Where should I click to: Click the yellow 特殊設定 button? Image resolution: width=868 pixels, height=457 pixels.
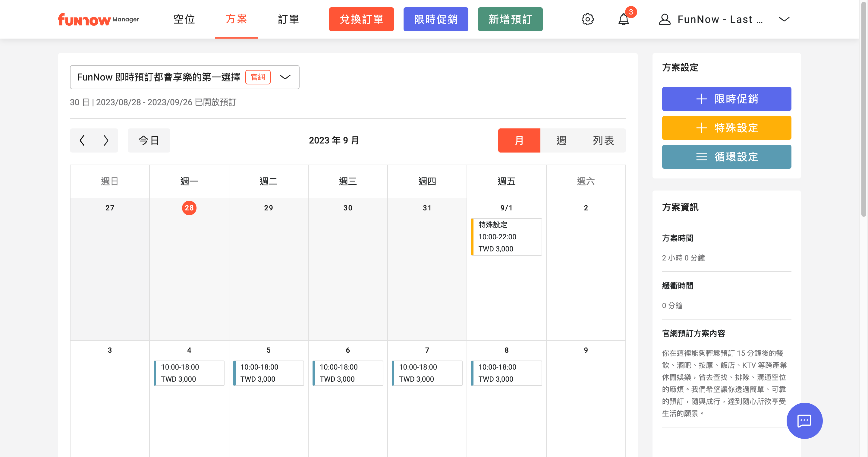point(726,128)
